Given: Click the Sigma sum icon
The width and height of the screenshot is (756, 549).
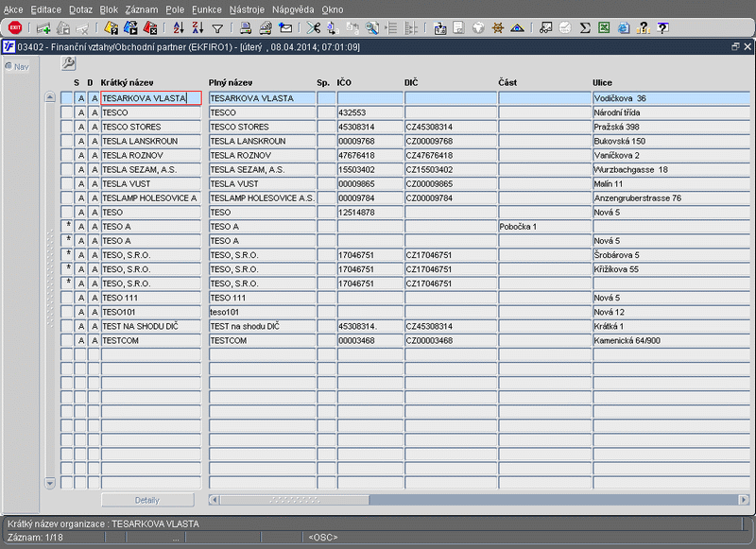Looking at the screenshot, I should click(585, 28).
